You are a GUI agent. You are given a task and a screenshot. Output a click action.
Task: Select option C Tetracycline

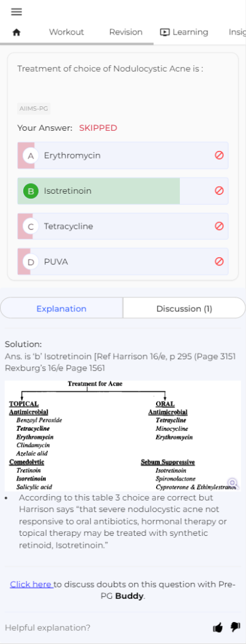123,226
